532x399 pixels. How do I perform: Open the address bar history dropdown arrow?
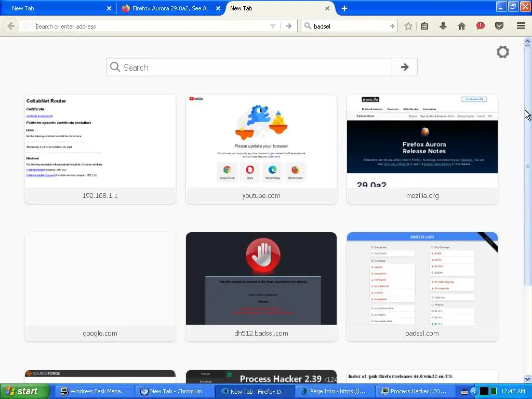click(x=273, y=26)
